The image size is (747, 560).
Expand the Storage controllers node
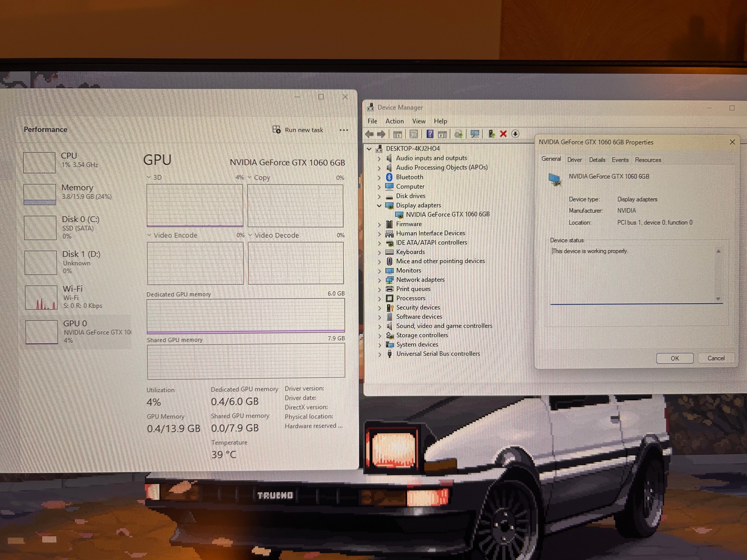click(x=379, y=335)
